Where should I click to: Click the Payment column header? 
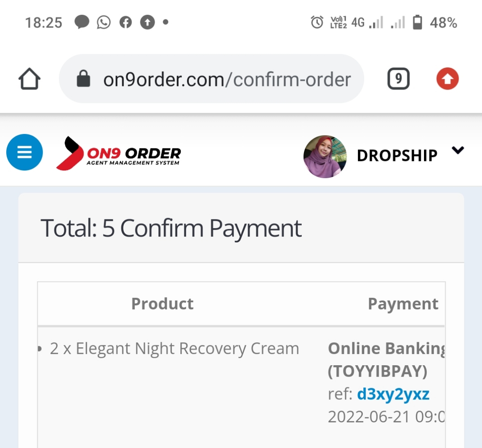pyautogui.click(x=403, y=304)
